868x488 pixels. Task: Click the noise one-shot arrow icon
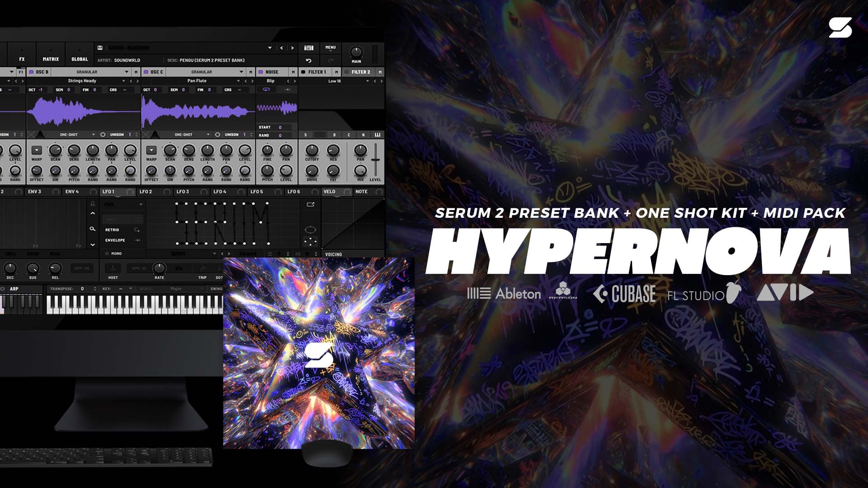tap(287, 89)
